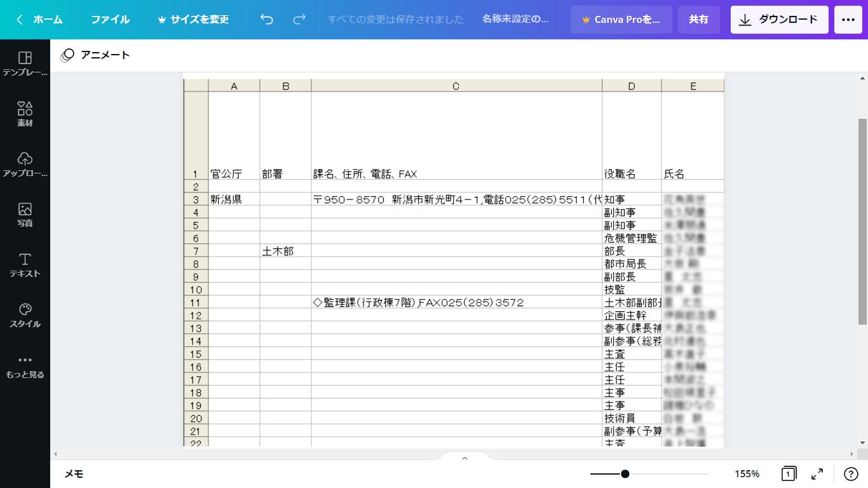Image resolution: width=868 pixels, height=488 pixels.
Task: Click the cell ◇監理課(行政棟7階)
Action: tap(456, 302)
